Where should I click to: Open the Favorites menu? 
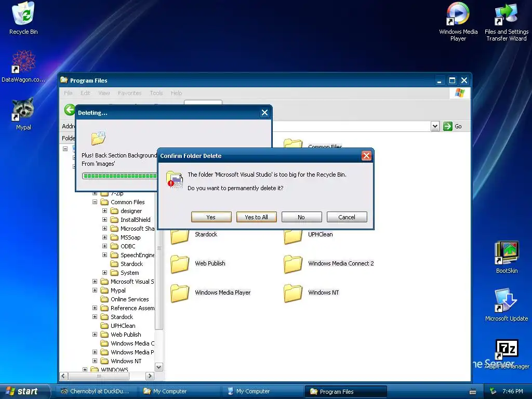[129, 93]
